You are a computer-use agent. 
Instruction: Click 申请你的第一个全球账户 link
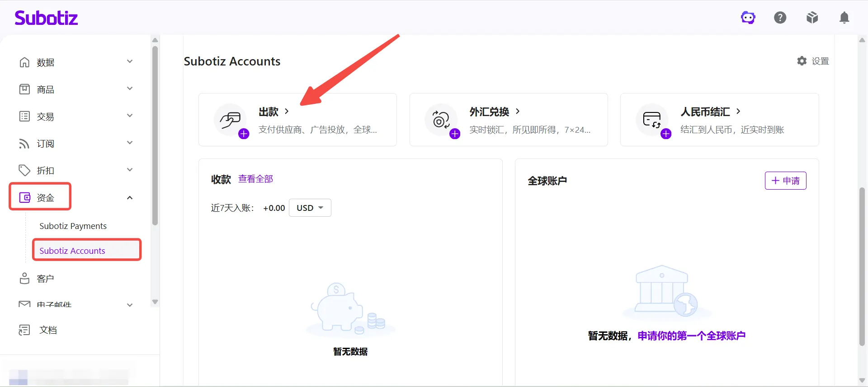(692, 336)
